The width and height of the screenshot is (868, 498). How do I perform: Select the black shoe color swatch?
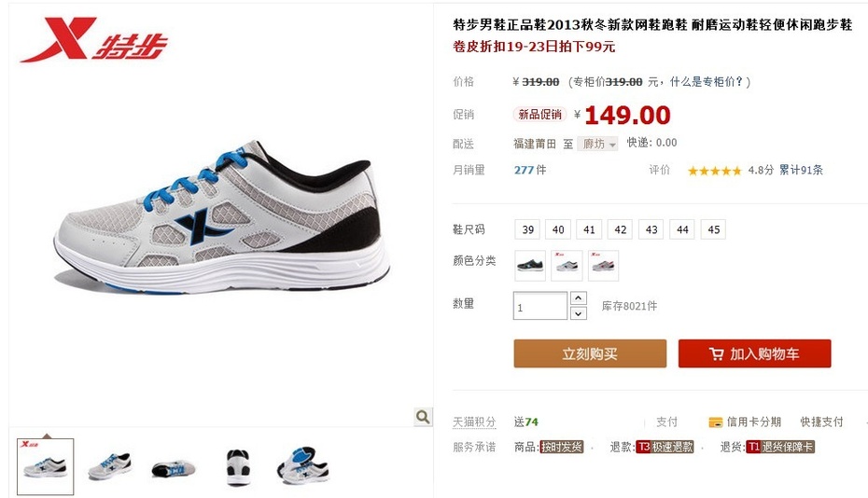click(530, 266)
